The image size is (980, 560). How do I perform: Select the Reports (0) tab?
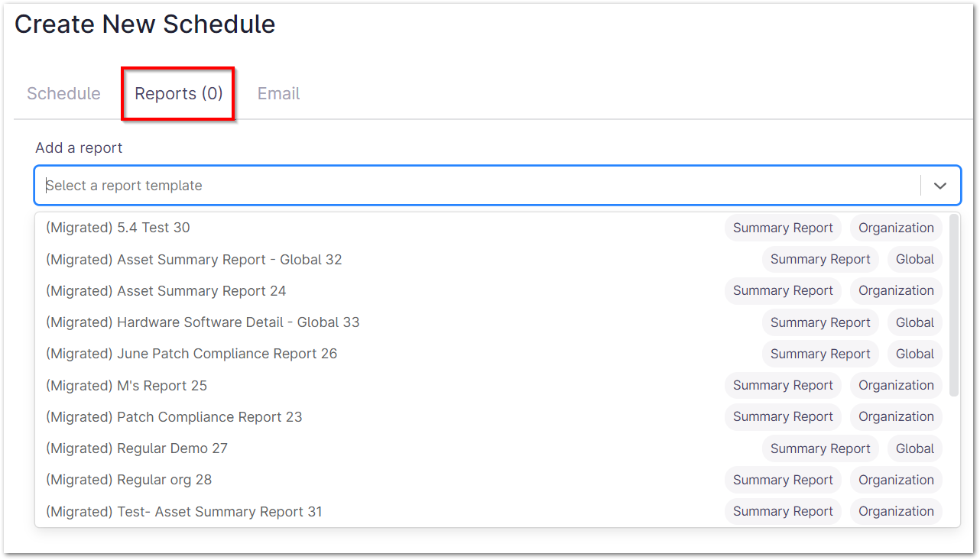(x=177, y=93)
